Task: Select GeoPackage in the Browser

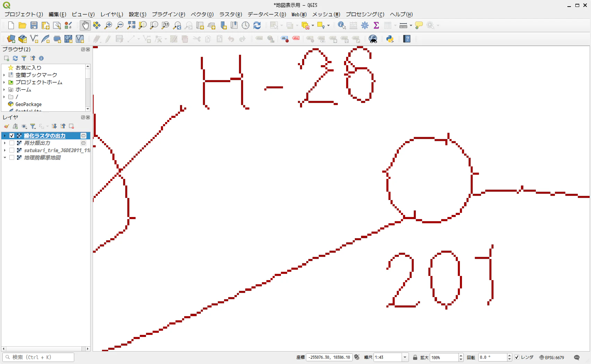Action: [28, 104]
